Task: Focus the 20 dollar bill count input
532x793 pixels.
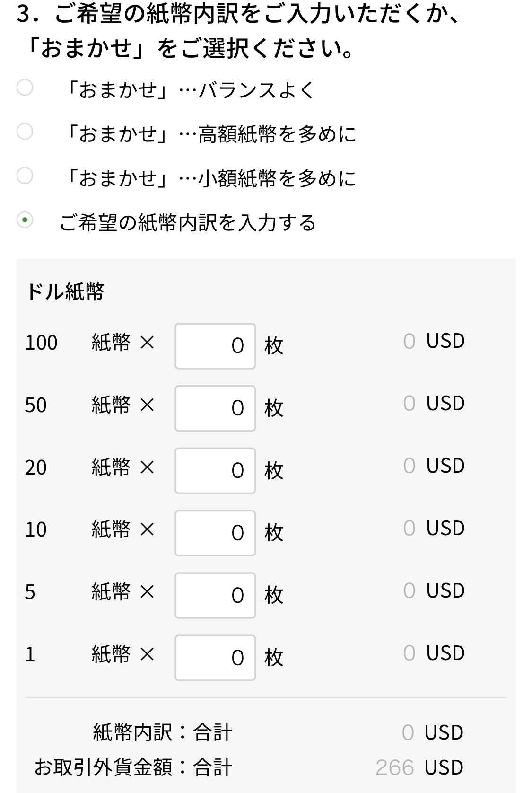Action: pos(215,471)
